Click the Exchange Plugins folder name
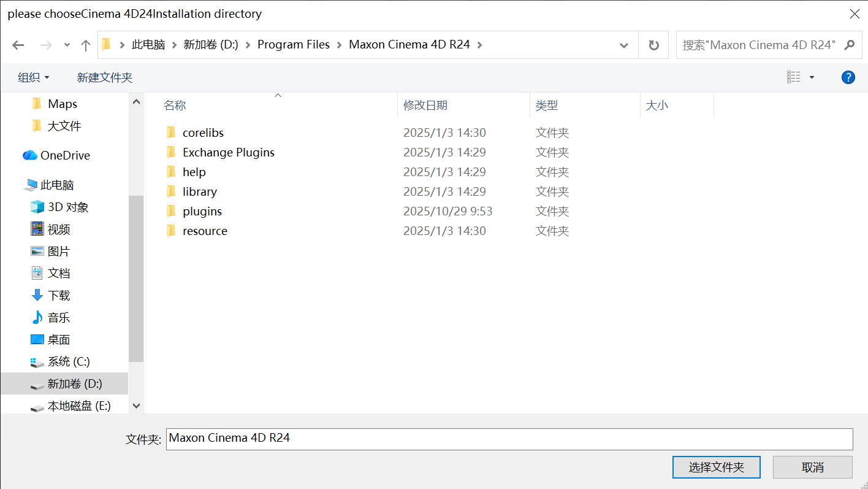The image size is (868, 489). click(x=229, y=152)
